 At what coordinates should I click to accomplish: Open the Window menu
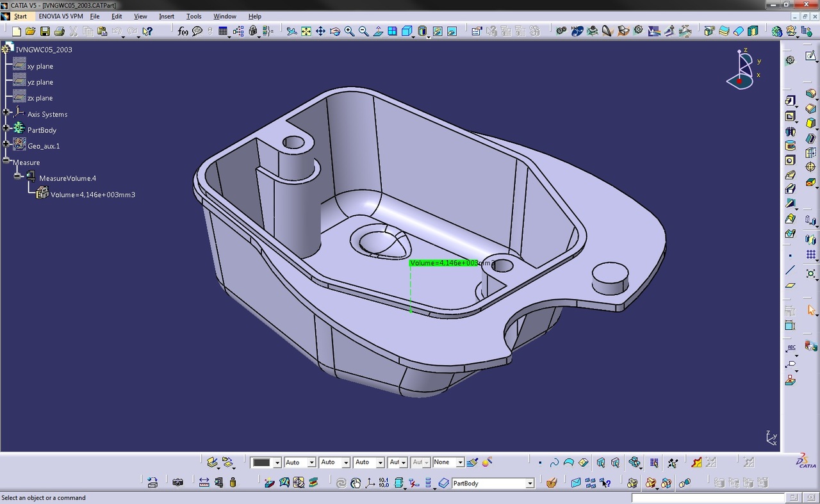pos(225,16)
